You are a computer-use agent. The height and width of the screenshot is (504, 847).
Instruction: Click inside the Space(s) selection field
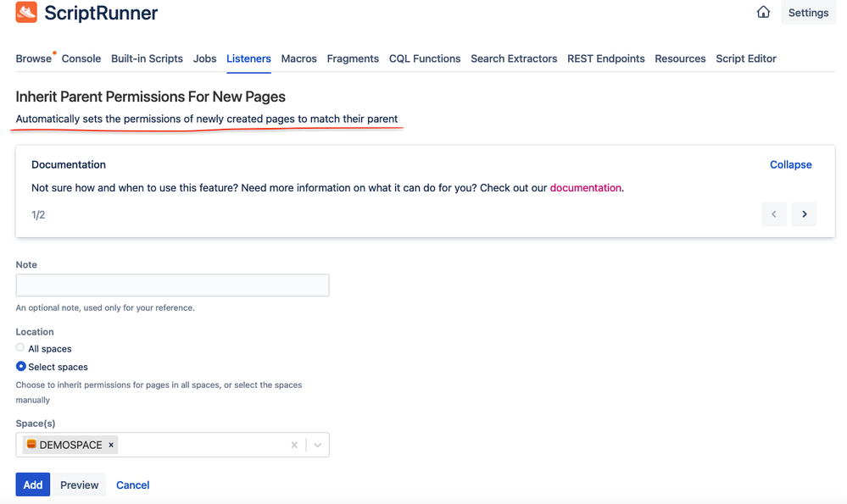[x=172, y=445]
